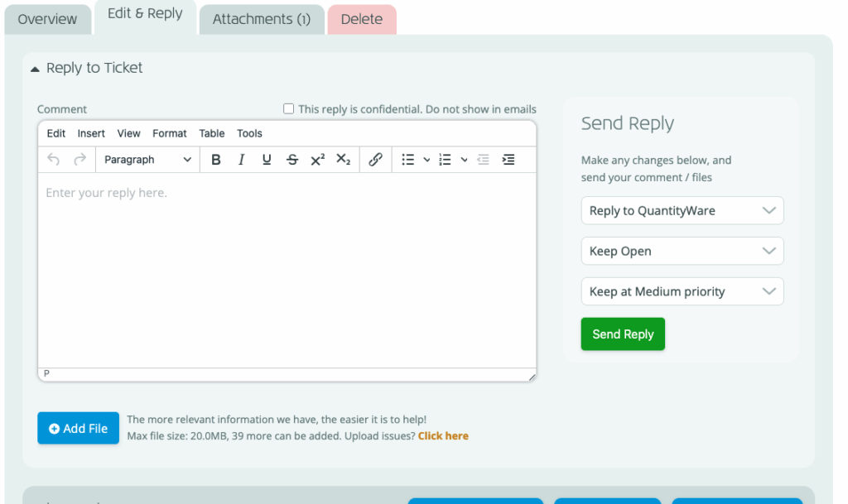Increase indent in the editor toolbar
This screenshot has height=504, width=848.
click(x=508, y=160)
